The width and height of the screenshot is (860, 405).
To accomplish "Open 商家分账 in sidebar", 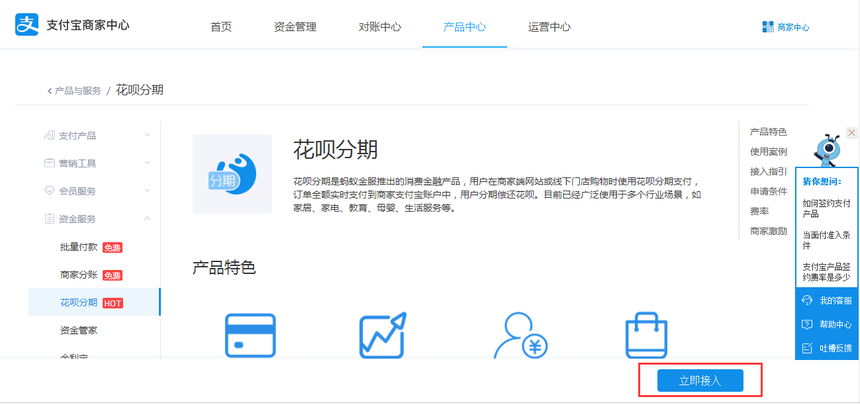I will point(78,275).
